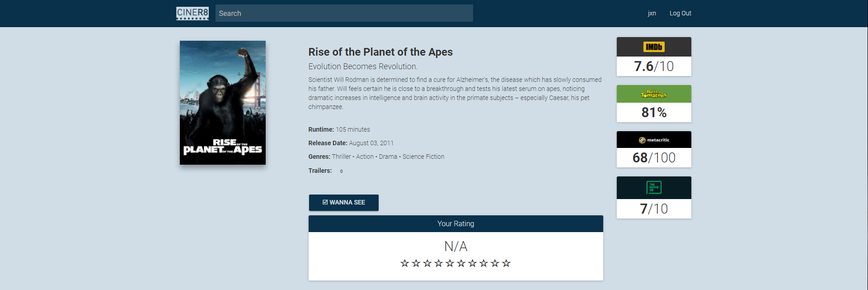Viewport: 868px width, 290px height.
Task: Click the IMDb rating logo
Action: coord(654,47)
